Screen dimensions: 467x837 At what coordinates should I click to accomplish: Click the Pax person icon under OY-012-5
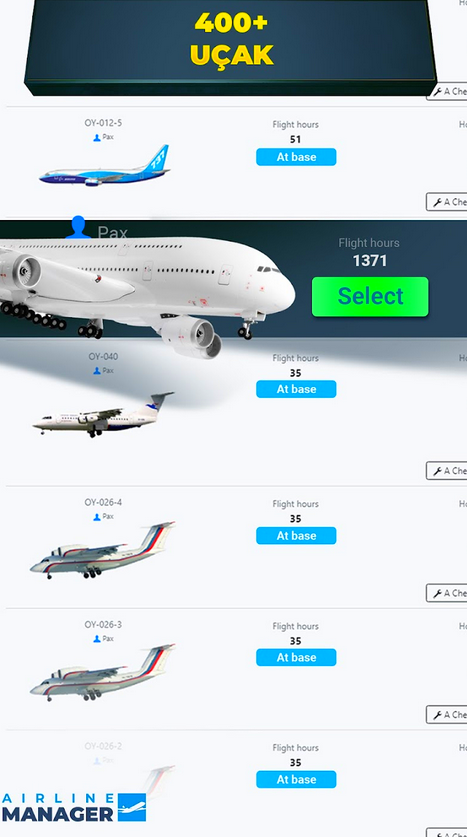click(x=97, y=138)
